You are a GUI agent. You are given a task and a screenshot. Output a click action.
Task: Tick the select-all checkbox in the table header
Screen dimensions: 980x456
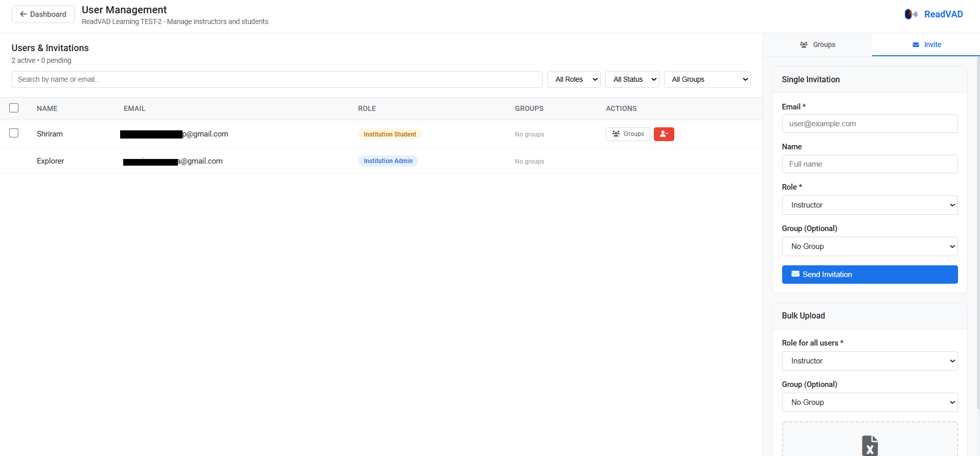point(14,108)
